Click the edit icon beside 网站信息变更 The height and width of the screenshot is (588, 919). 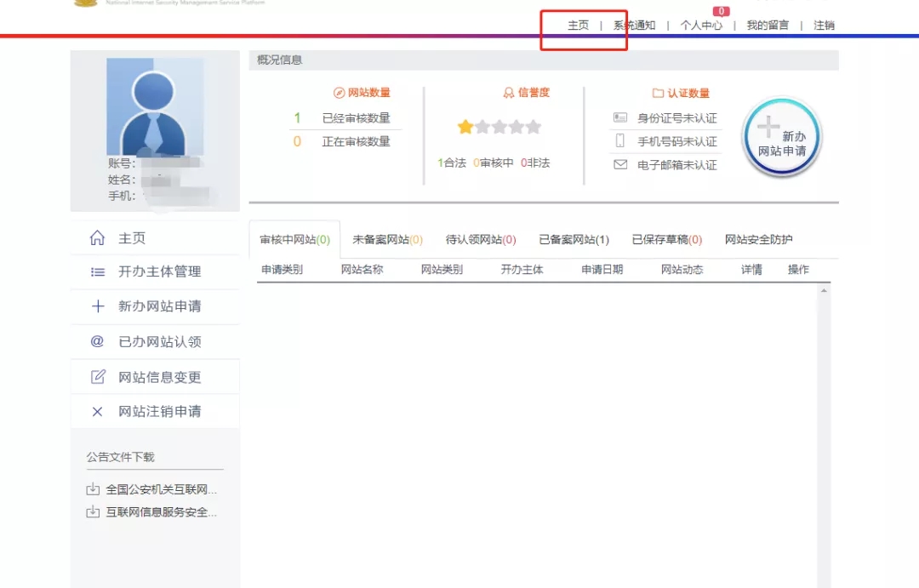pos(97,377)
